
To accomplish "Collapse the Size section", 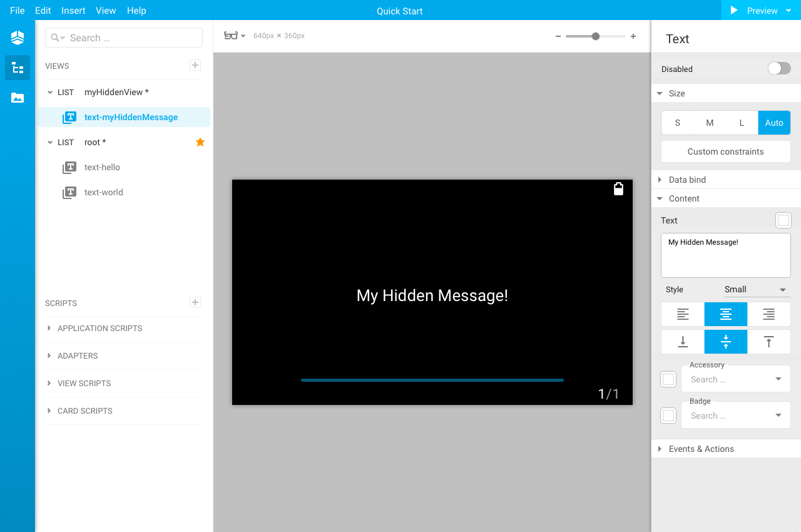I will click(660, 93).
